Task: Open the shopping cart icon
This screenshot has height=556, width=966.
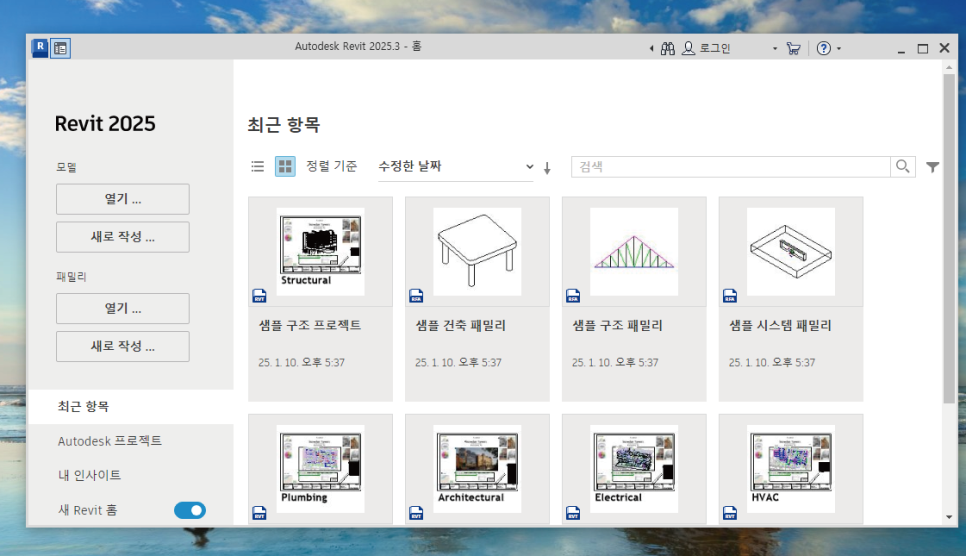Action: coord(794,49)
